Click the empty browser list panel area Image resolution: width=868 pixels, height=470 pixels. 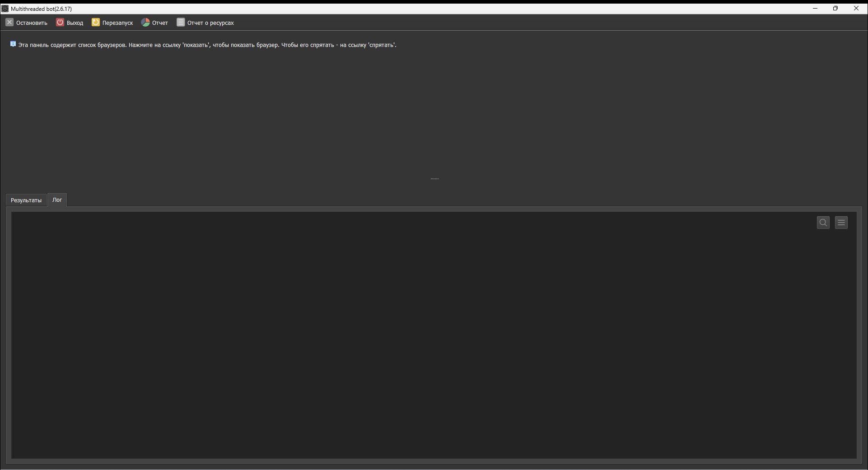[x=434, y=113]
